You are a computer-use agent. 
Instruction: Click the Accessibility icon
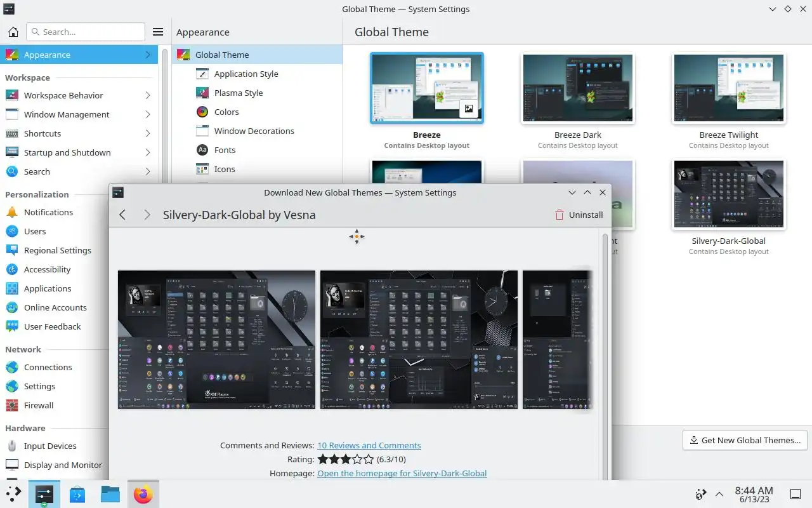(x=12, y=269)
